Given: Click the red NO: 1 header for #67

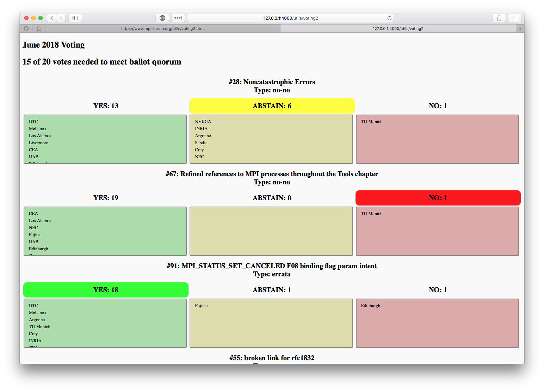Looking at the screenshot, I should [x=438, y=198].
